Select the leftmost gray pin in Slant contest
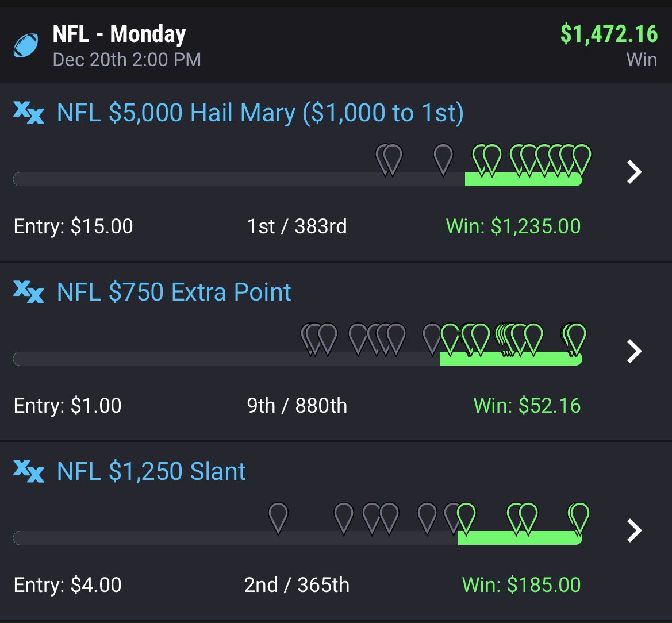 (x=278, y=518)
